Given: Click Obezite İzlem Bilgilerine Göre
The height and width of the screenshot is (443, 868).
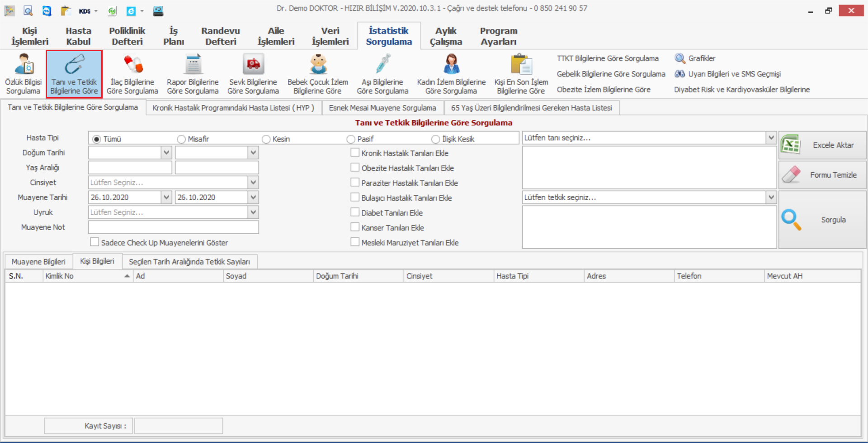Looking at the screenshot, I should pyautogui.click(x=604, y=90).
